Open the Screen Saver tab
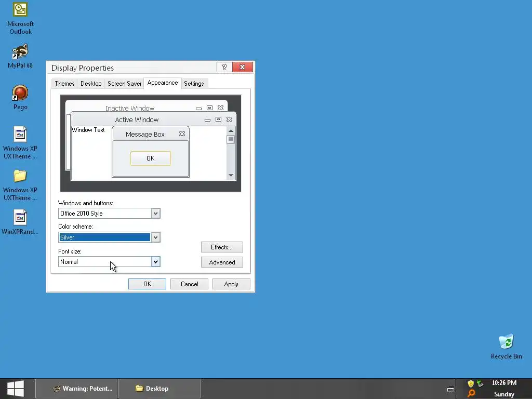 (124, 84)
